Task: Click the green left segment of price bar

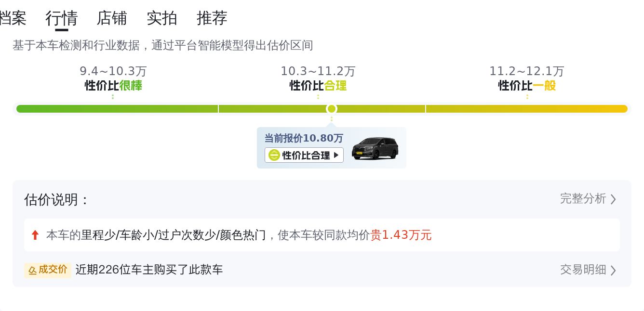Action: [x=117, y=109]
